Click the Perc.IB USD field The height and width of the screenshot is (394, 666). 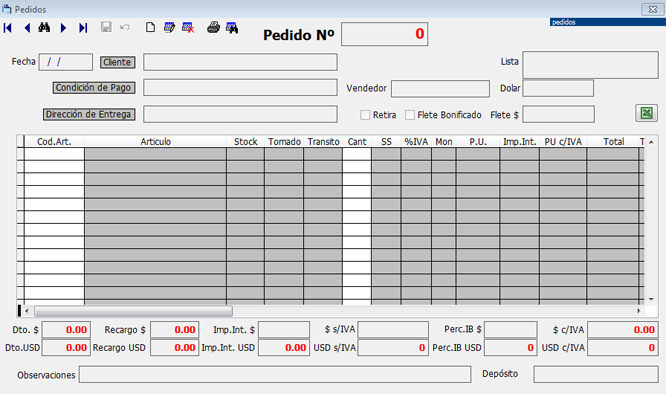pyautogui.click(x=511, y=348)
